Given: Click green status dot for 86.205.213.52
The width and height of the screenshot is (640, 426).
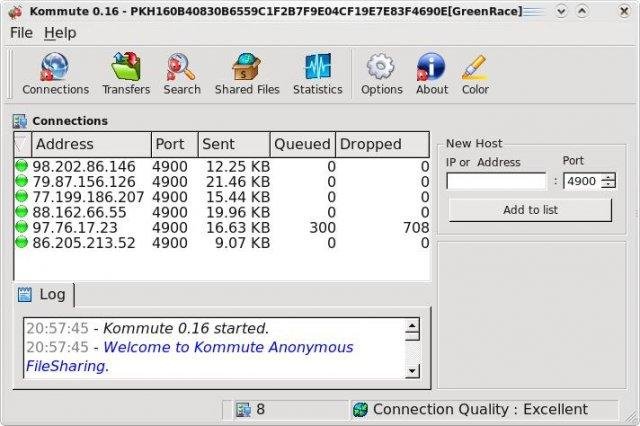Looking at the screenshot, I should 21,242.
